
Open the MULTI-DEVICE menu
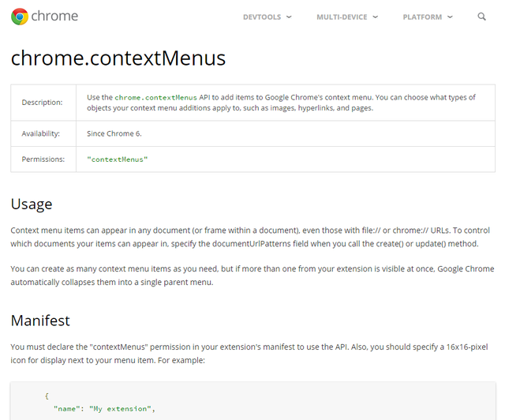coord(342,17)
